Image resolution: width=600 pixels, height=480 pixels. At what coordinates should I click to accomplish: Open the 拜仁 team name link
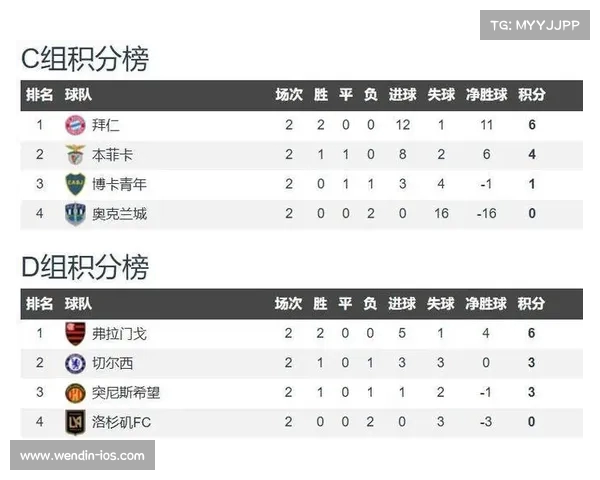pyautogui.click(x=106, y=125)
